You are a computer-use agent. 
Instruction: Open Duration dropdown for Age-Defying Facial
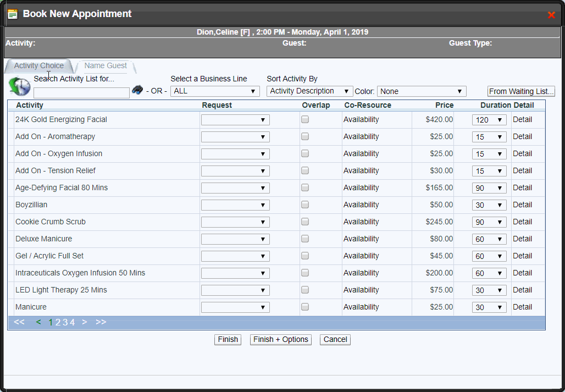pos(489,188)
